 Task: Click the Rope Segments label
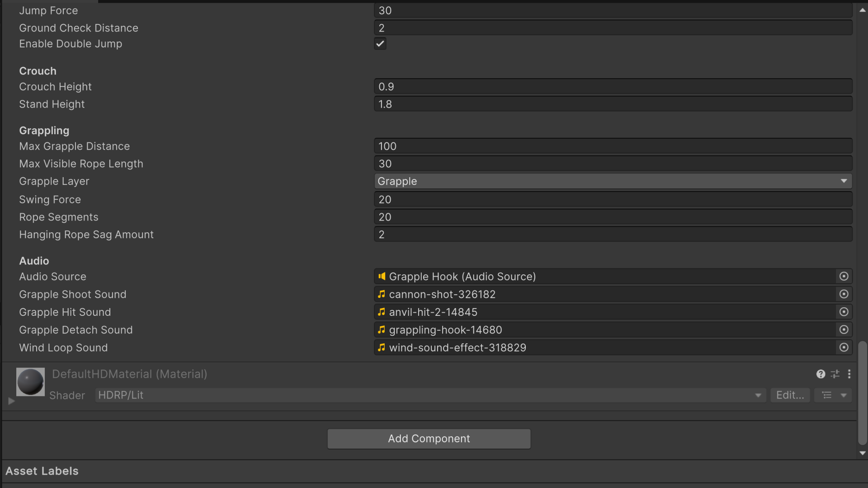click(59, 217)
